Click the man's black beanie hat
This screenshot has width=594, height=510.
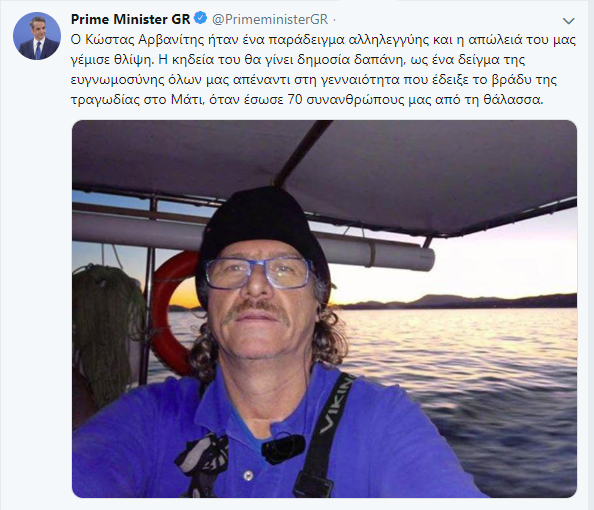pyautogui.click(x=261, y=231)
